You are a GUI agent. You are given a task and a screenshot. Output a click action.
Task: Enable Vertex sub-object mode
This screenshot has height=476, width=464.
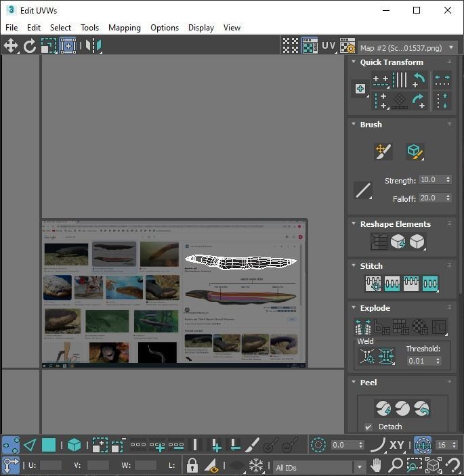11,446
